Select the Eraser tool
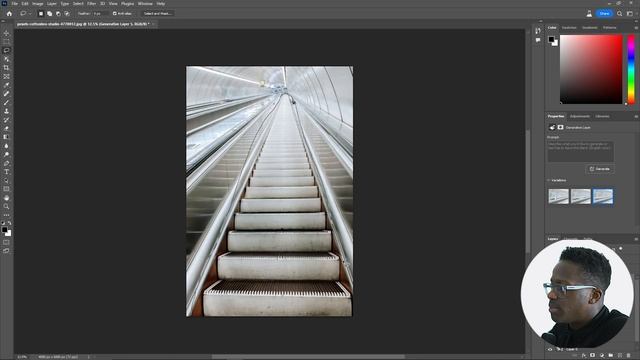 [7, 128]
